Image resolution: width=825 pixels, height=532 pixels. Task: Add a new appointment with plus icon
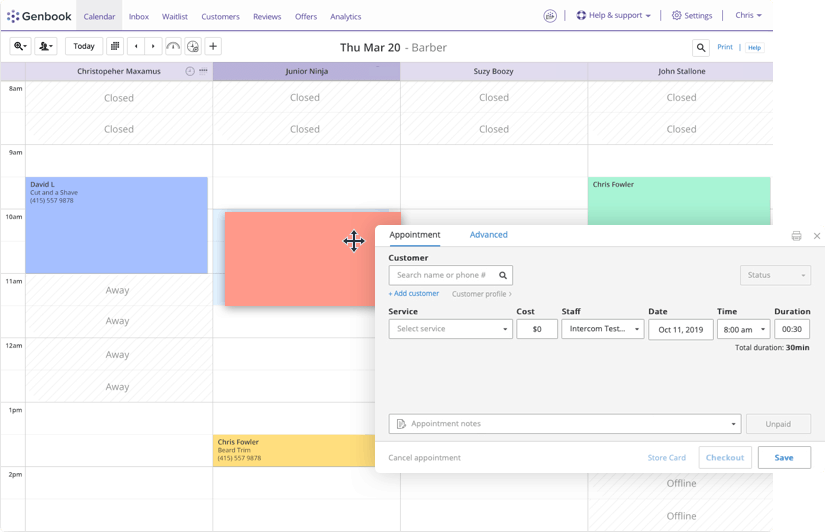pyautogui.click(x=213, y=46)
